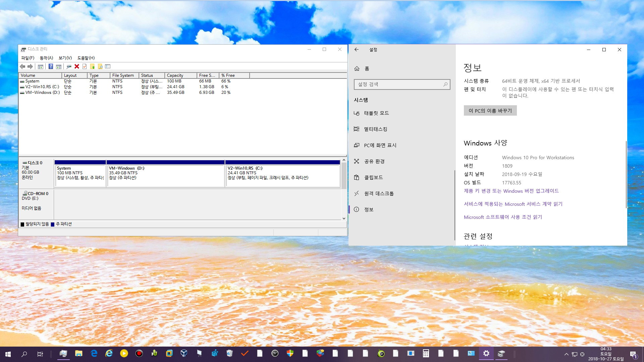Screen dimensions: 644x362
Task: Go back using Settings window back arrow
Action: coord(357,50)
